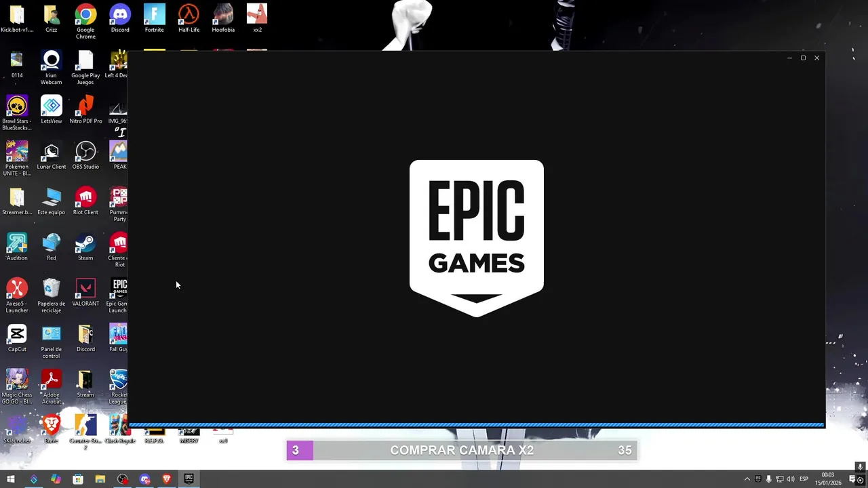868x488 pixels.
Task: Open network status tray icon
Action: pyautogui.click(x=780, y=479)
